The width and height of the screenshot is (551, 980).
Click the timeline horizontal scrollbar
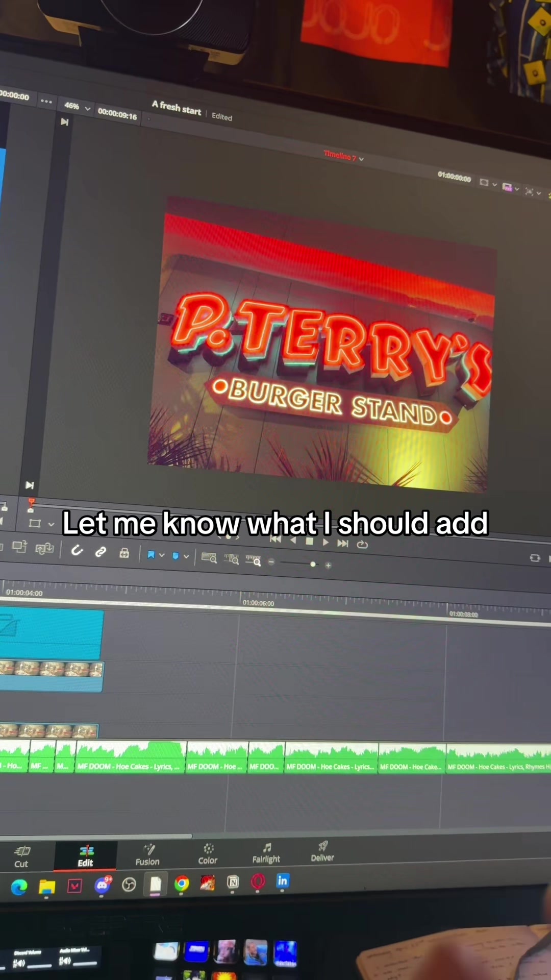(96, 836)
